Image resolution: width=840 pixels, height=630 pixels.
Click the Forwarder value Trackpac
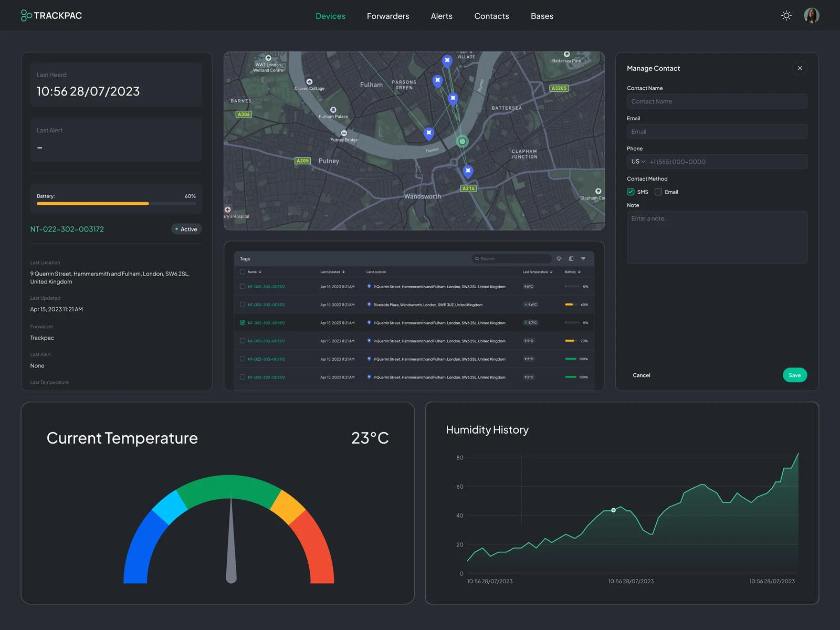click(x=42, y=338)
